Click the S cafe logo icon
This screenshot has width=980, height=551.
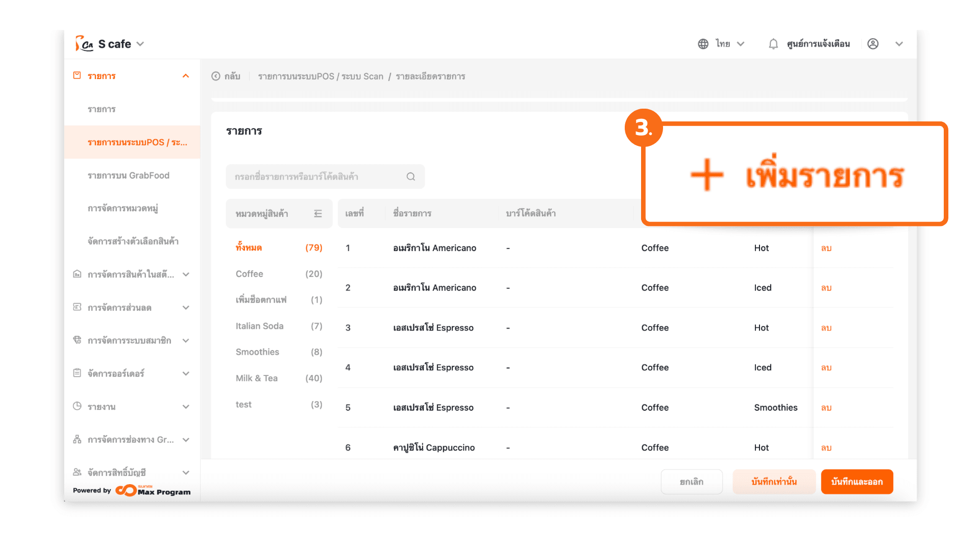[84, 44]
